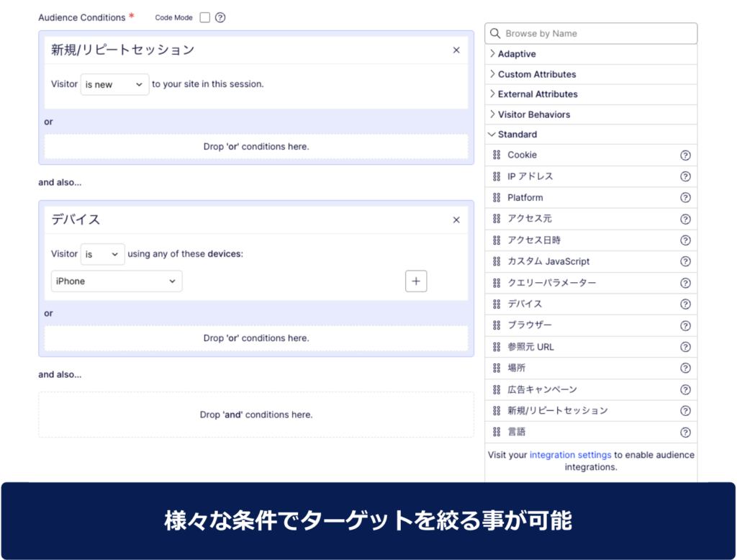Remove the 新規/リピートセッション condition with X
Screen dimensions: 737x560
click(456, 50)
